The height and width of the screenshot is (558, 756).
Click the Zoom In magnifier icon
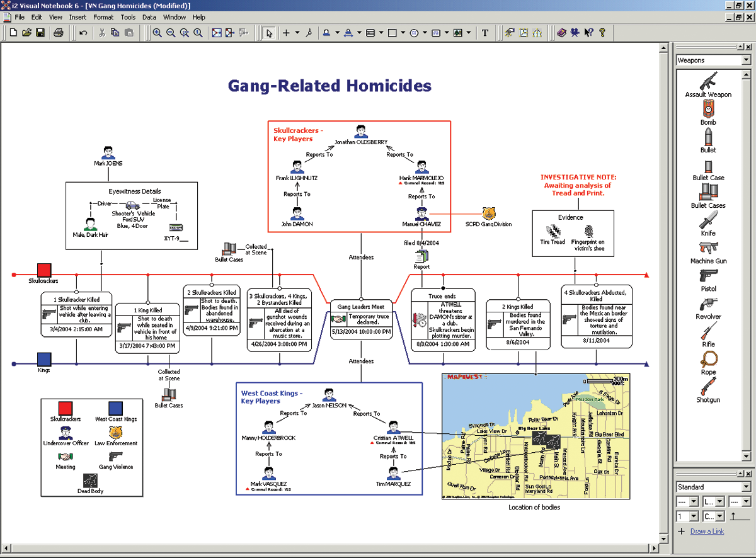click(157, 32)
